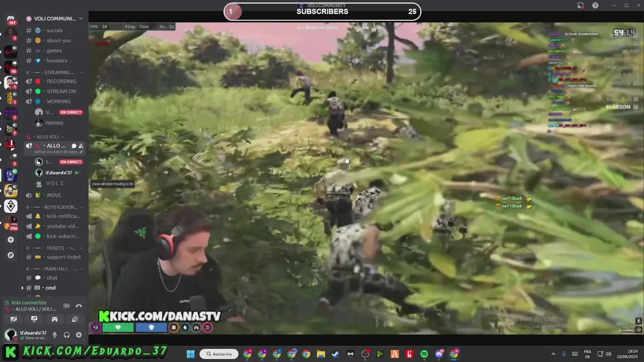The height and width of the screenshot is (362, 644).
Task: Start screen share from voice panel
Action: coord(34,319)
